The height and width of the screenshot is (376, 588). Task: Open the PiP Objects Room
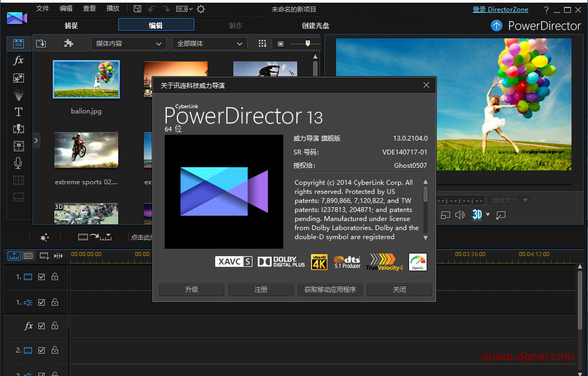pyautogui.click(x=18, y=78)
